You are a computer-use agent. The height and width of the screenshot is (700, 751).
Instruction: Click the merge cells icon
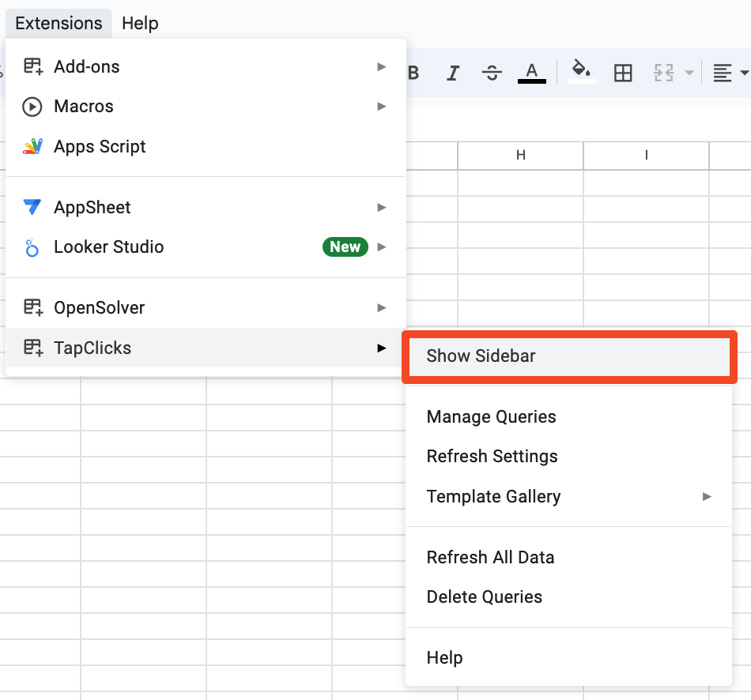coord(664,73)
